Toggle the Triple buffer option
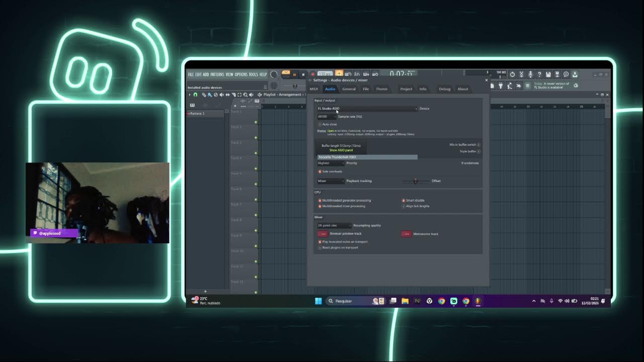This screenshot has width=644, height=362. tap(470, 151)
